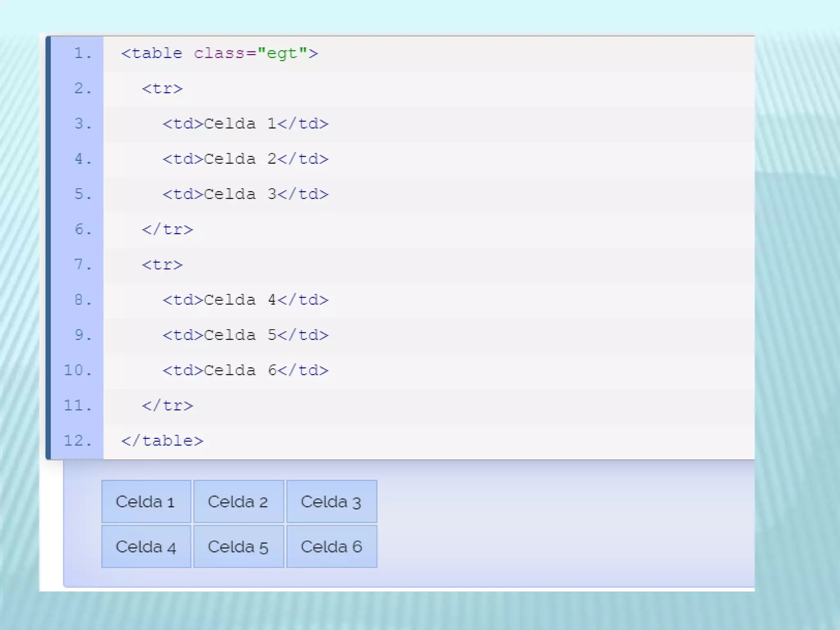Click the code line containing Celda 1
Screen dimensions: 840x630
point(245,124)
